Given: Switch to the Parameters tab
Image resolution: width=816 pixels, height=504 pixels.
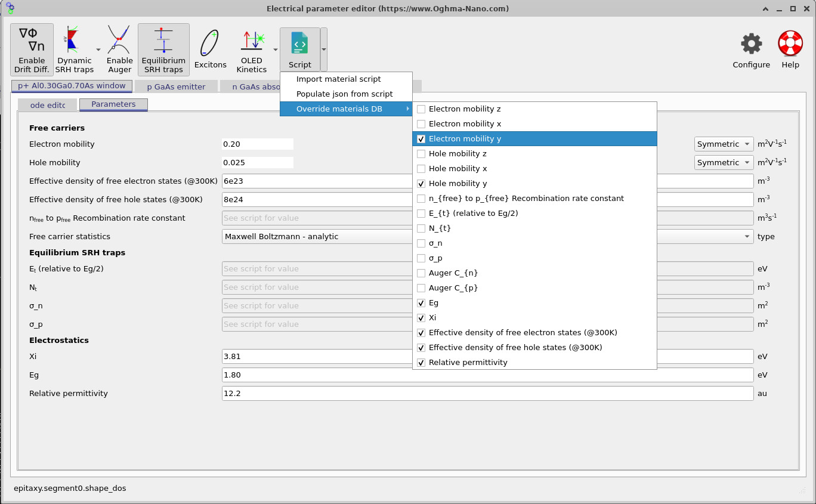Looking at the screenshot, I should pyautogui.click(x=113, y=104).
